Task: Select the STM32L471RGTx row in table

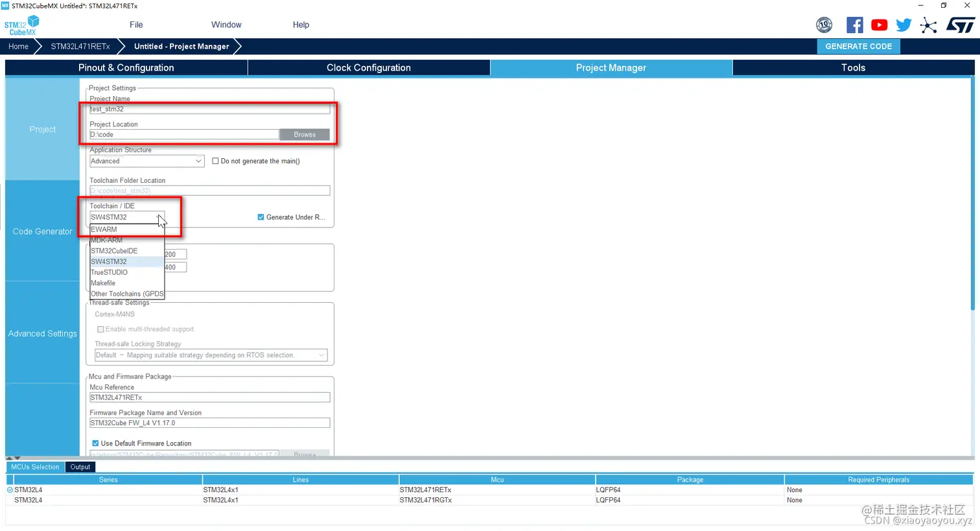Action: [x=489, y=500]
